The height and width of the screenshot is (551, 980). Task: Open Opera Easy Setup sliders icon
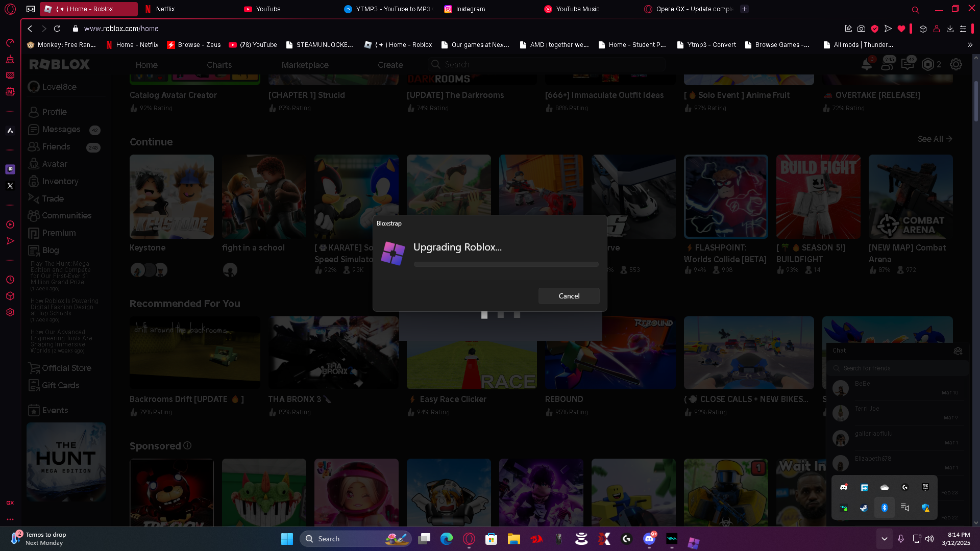(x=963, y=29)
